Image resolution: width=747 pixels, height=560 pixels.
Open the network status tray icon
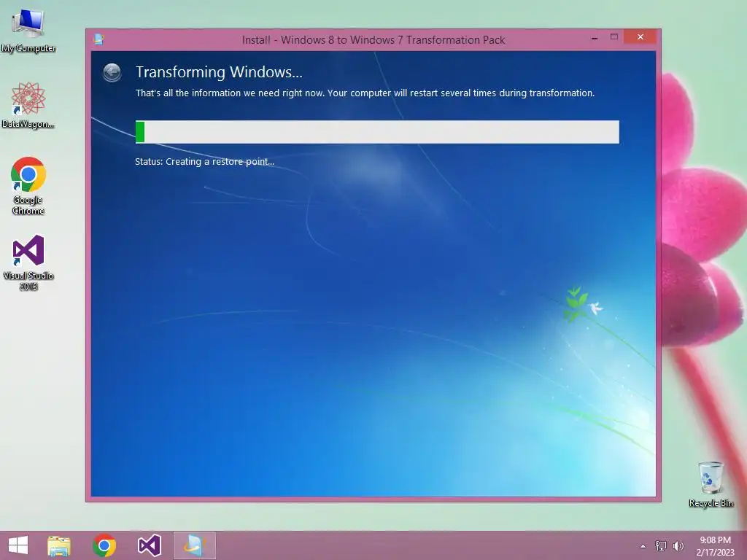[661, 546]
